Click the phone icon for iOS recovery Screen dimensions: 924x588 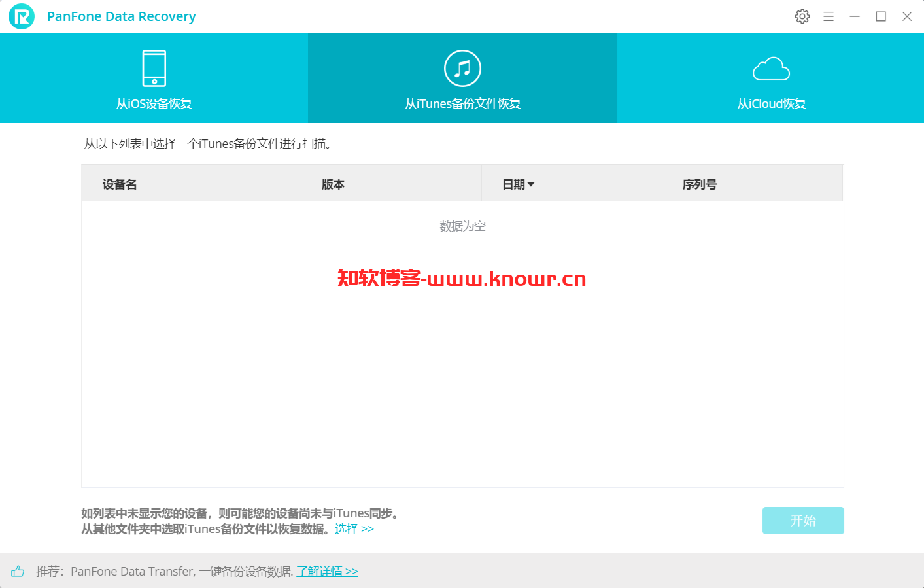[x=154, y=68]
